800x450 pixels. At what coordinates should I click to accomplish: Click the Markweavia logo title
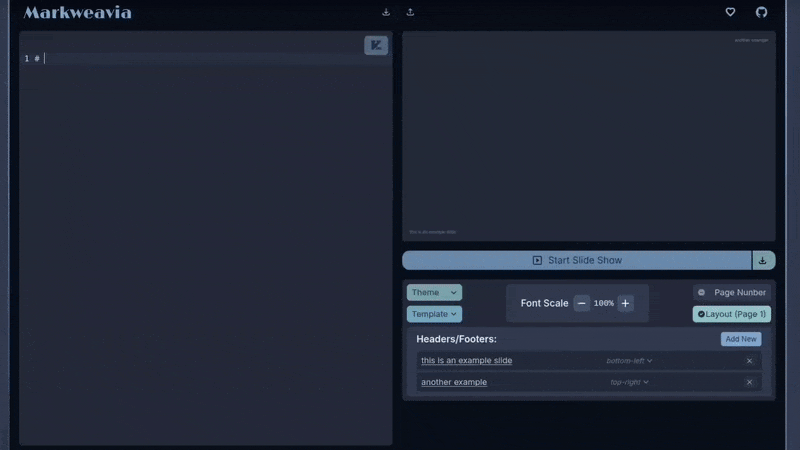coord(78,12)
